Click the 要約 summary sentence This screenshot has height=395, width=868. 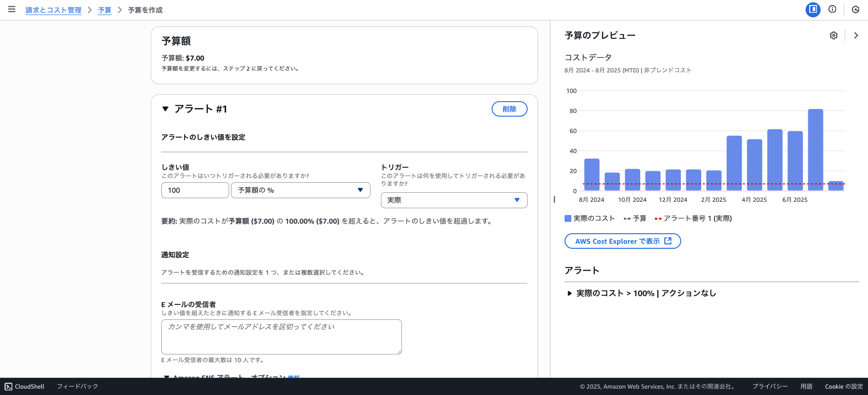point(327,221)
